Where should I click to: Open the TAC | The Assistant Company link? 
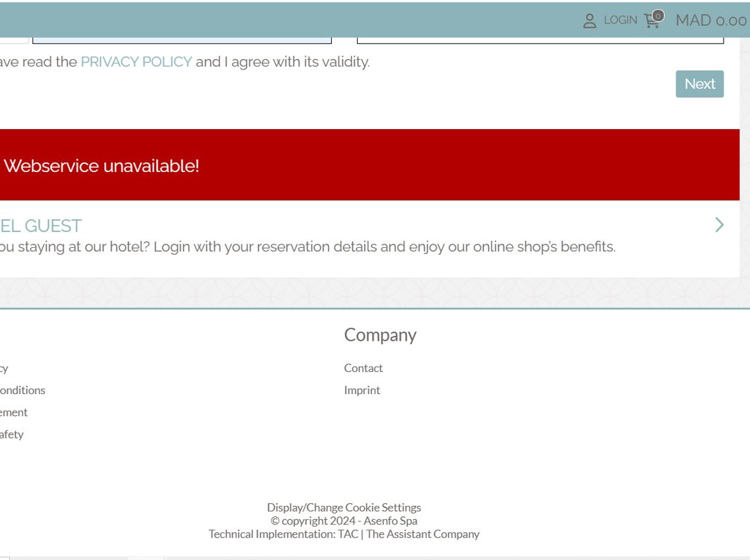point(408,534)
